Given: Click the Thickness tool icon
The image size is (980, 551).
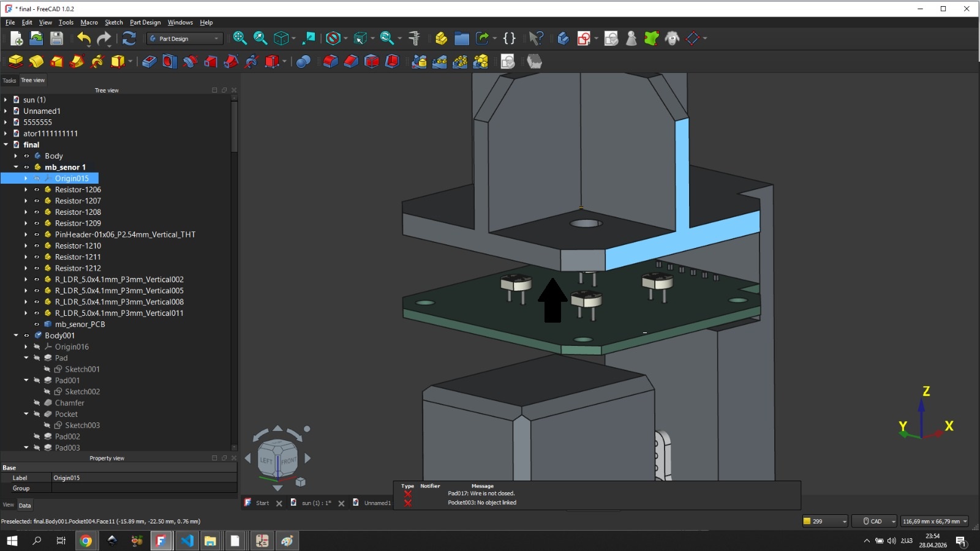Looking at the screenshot, I should click(392, 61).
